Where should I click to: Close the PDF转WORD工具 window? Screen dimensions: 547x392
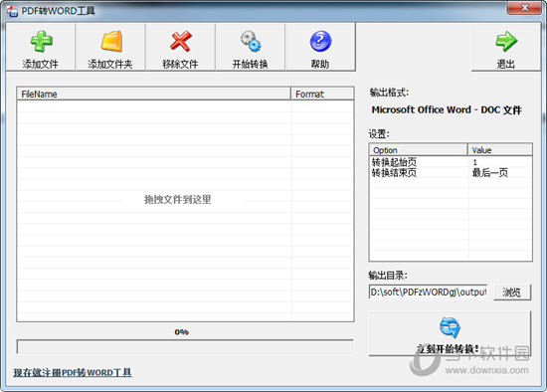pos(524,7)
